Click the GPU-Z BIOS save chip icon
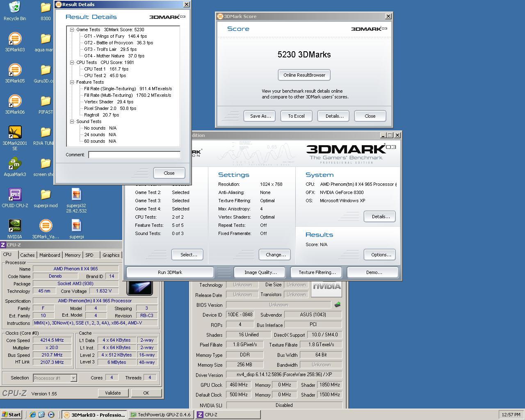The height and width of the screenshot is (420, 525). click(x=338, y=305)
